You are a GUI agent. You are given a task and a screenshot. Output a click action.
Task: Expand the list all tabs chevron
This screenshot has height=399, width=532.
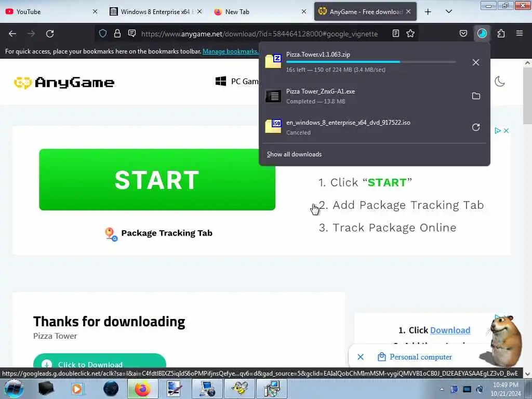(x=449, y=12)
